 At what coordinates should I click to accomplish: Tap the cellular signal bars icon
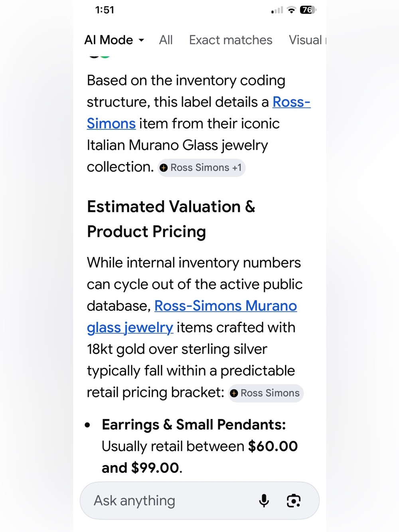click(277, 10)
